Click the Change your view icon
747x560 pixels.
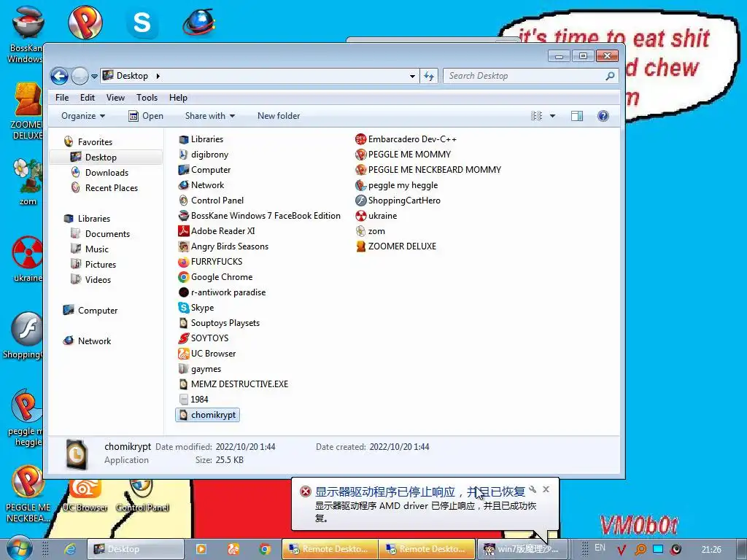(536, 116)
